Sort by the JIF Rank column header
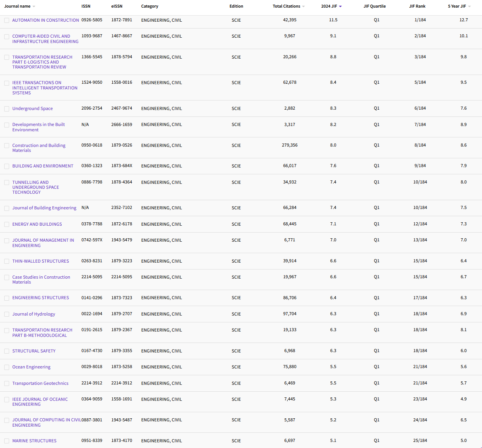Image resolution: width=482 pixels, height=448 pixels. click(417, 6)
